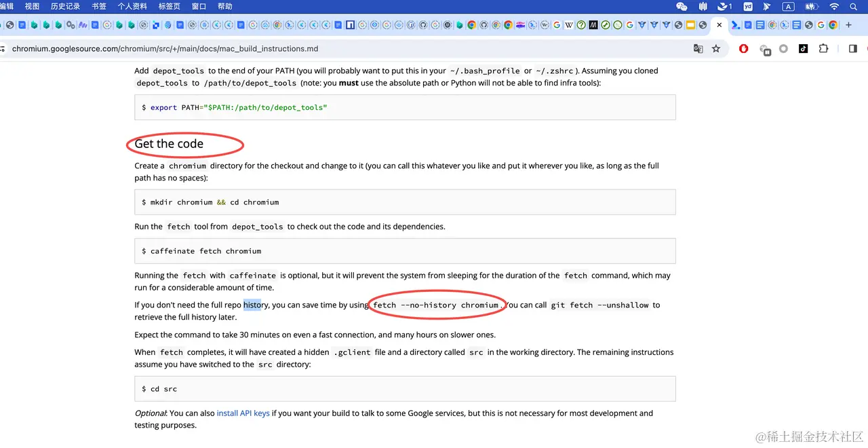Open the input source 'A' menu
Image resolution: width=868 pixels, height=448 pixels.
(788, 6)
